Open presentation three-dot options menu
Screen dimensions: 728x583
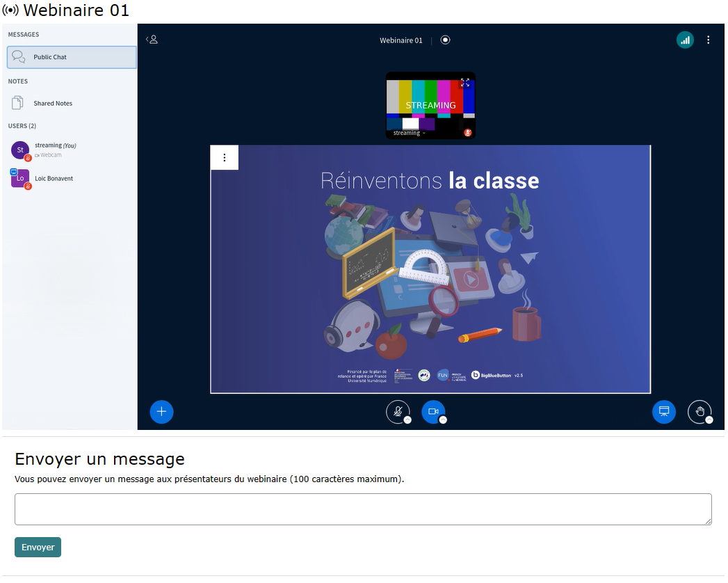tap(224, 158)
